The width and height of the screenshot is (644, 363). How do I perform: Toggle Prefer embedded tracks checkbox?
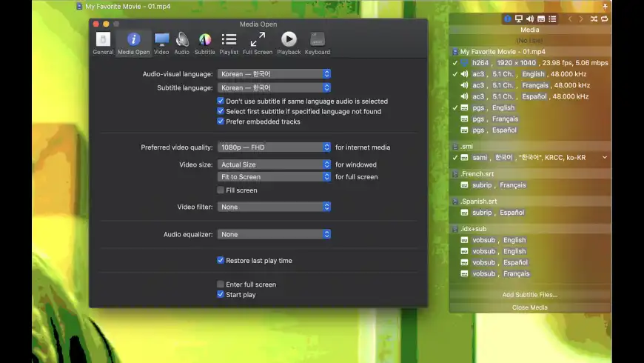tap(221, 121)
